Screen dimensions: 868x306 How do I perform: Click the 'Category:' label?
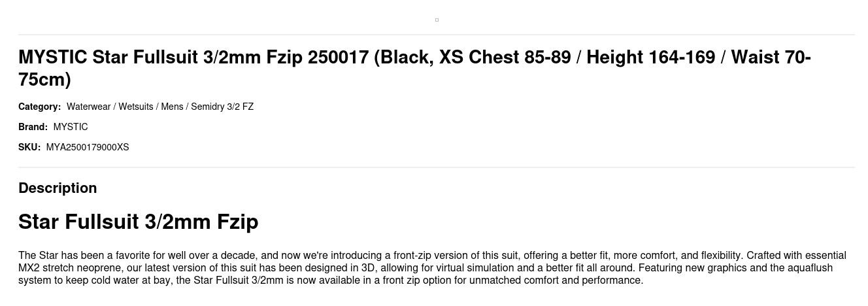point(39,107)
